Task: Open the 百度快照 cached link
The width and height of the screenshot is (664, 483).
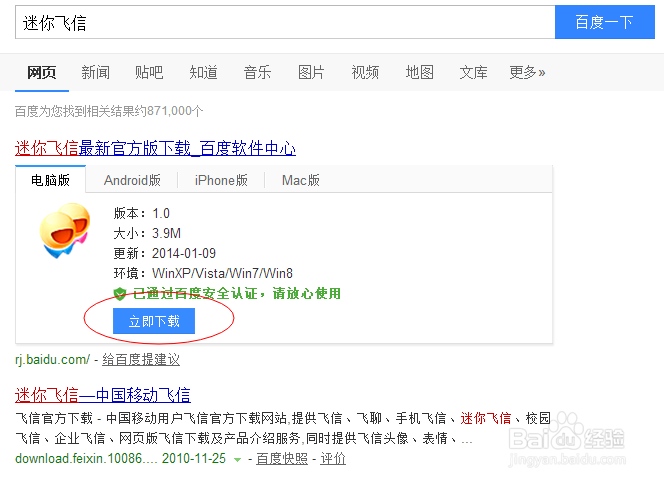Action: click(x=282, y=458)
